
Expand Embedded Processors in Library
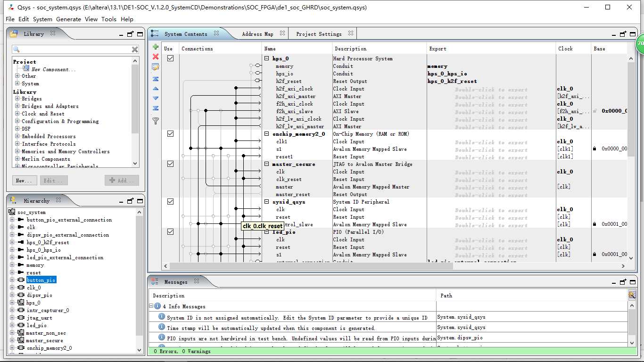coord(17,136)
